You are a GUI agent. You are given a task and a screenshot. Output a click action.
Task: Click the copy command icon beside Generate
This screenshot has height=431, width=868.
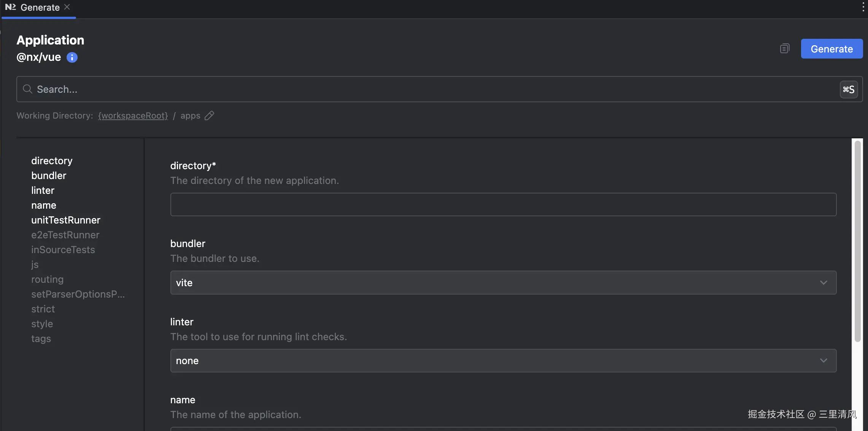tap(784, 49)
